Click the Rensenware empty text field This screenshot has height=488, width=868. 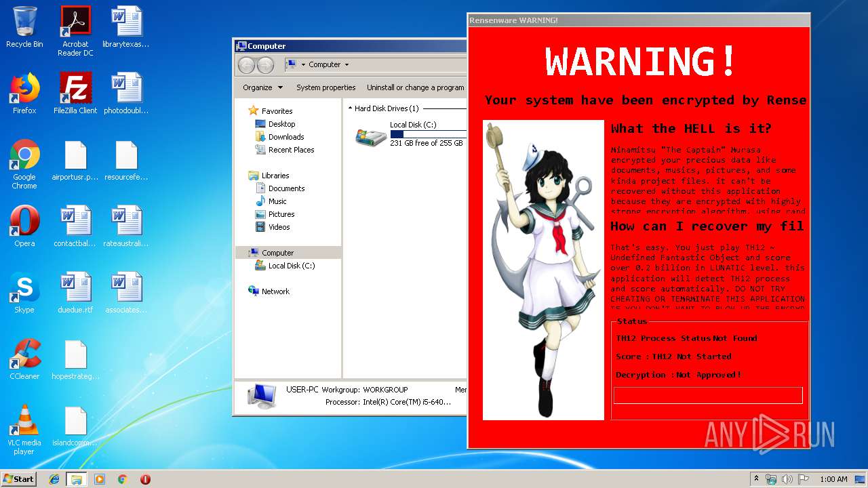coord(708,395)
